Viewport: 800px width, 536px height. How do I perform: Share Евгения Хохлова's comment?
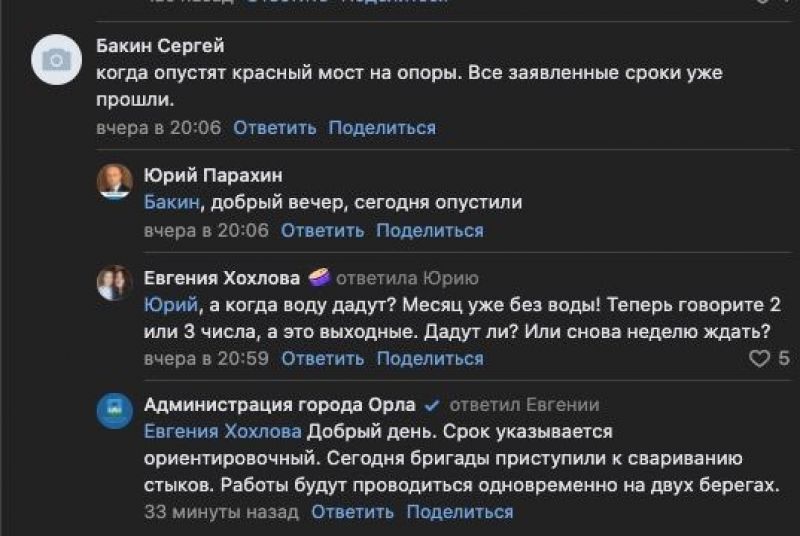[x=430, y=359]
